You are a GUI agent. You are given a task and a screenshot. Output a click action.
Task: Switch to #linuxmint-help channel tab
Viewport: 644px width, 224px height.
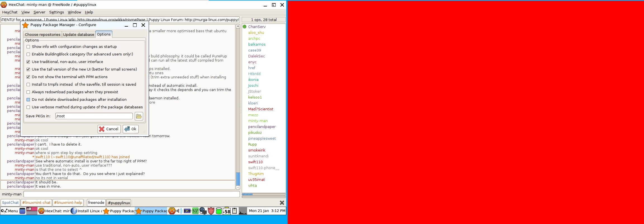click(x=68, y=202)
